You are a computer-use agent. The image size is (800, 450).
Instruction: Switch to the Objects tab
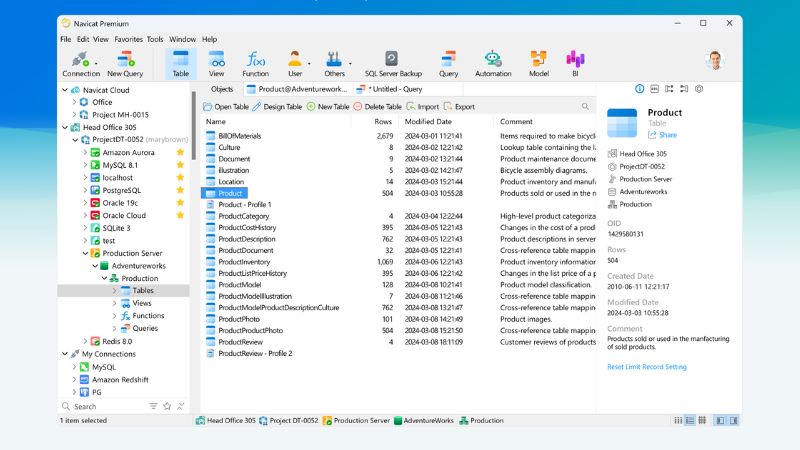(222, 89)
